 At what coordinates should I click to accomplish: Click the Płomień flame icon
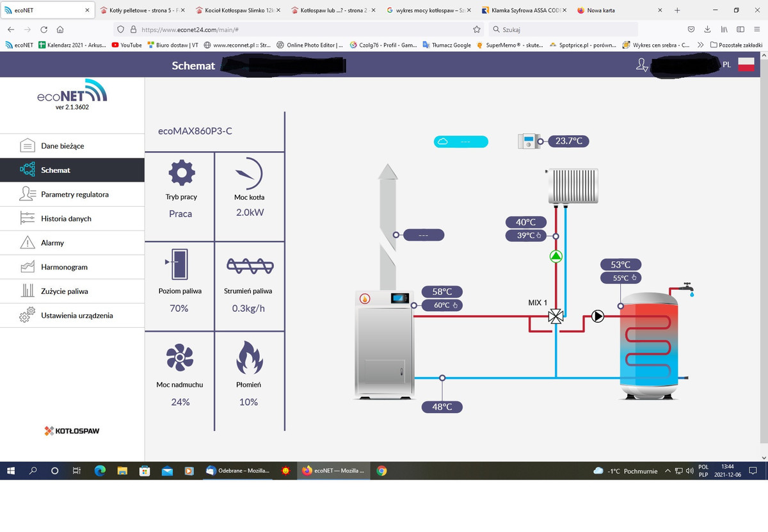tap(249, 357)
